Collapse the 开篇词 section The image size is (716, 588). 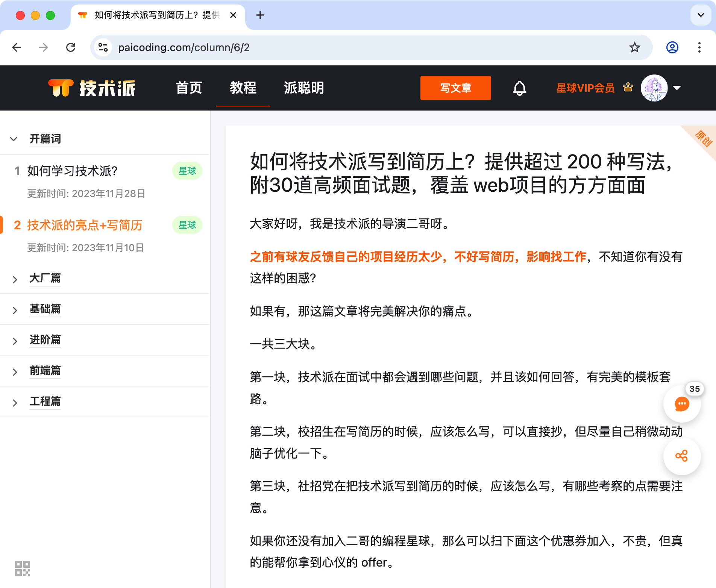pos(14,139)
